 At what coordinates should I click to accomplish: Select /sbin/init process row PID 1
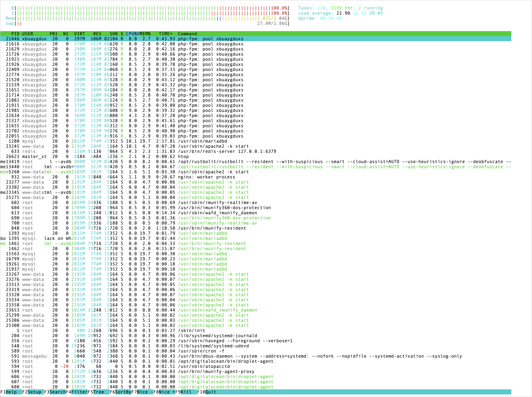pyautogui.click(x=256, y=330)
